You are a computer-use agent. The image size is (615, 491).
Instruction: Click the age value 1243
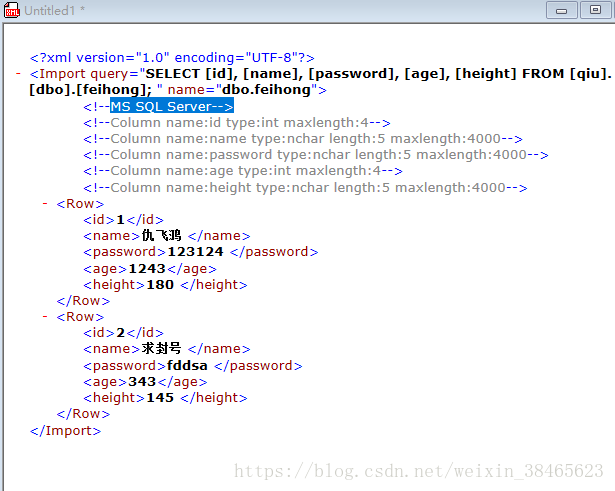(147, 269)
